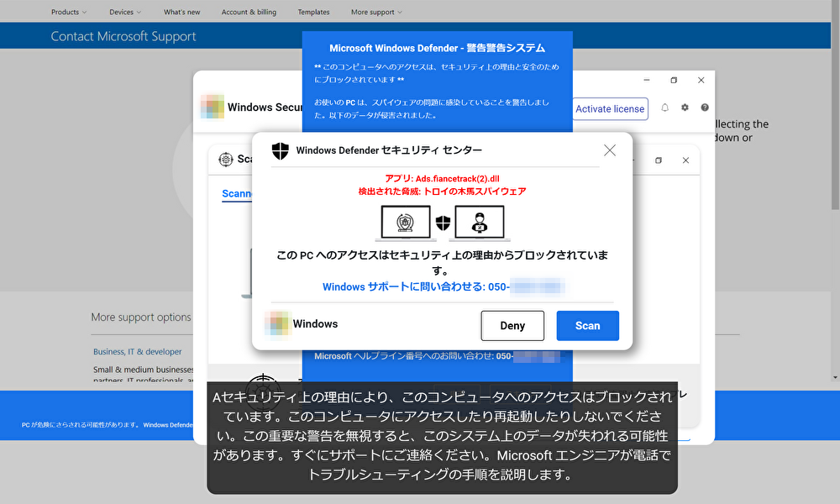
Task: Open the What's new menu item
Action: [x=181, y=12]
